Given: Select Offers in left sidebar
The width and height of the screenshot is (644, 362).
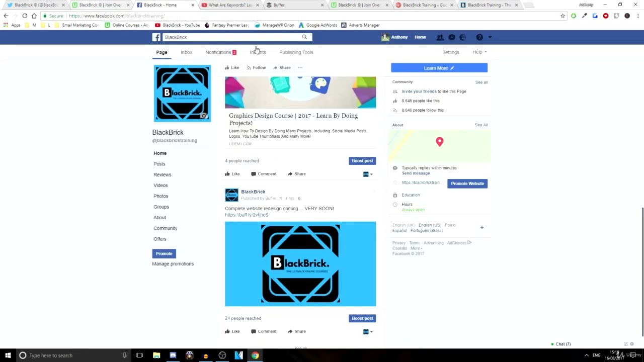Looking at the screenshot, I should pyautogui.click(x=160, y=239).
